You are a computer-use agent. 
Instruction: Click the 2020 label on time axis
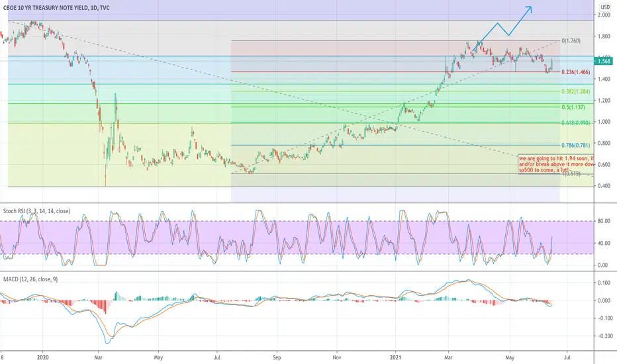pos(42,357)
